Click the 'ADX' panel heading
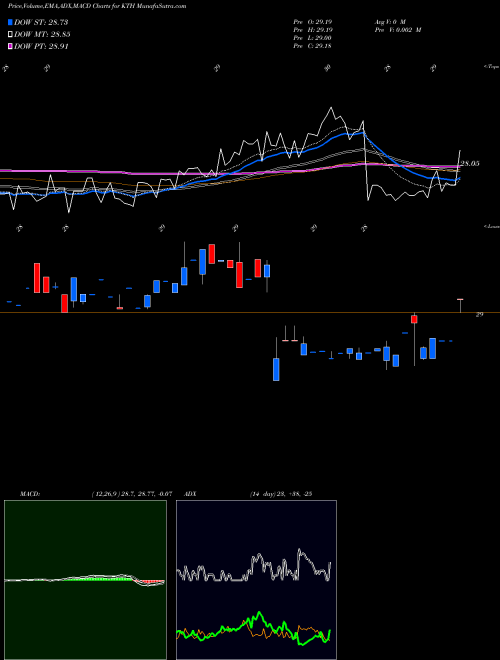Viewport: 500px width, 660px height. click(x=190, y=494)
